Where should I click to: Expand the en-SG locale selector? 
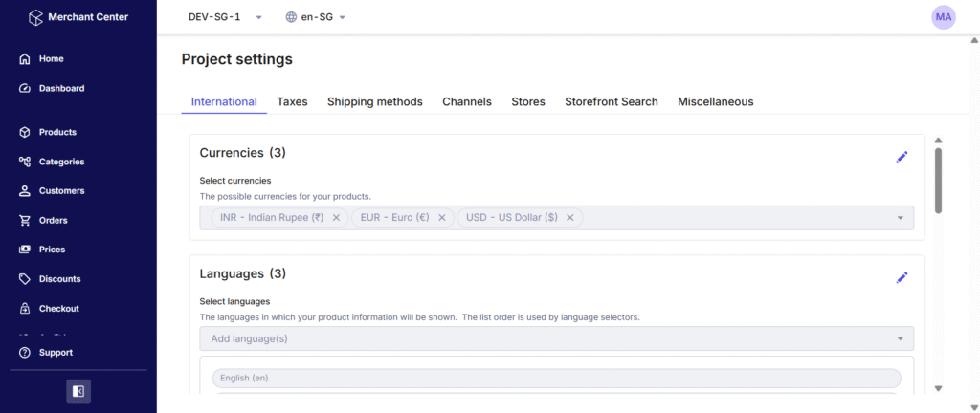pyautogui.click(x=342, y=17)
